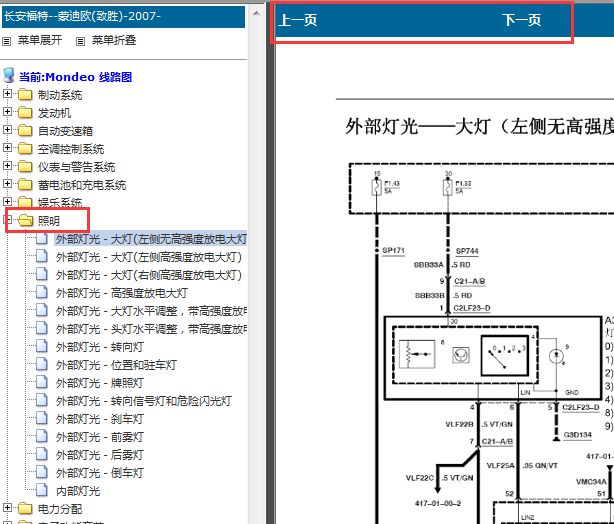
Task: Expand the 制动系统 tree node
Action: 7,94
